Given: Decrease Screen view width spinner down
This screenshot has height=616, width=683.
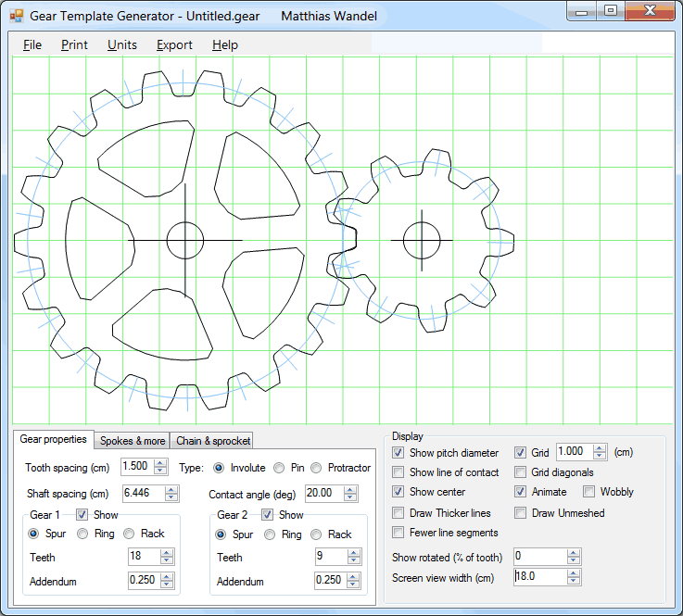Looking at the screenshot, I should click(574, 580).
